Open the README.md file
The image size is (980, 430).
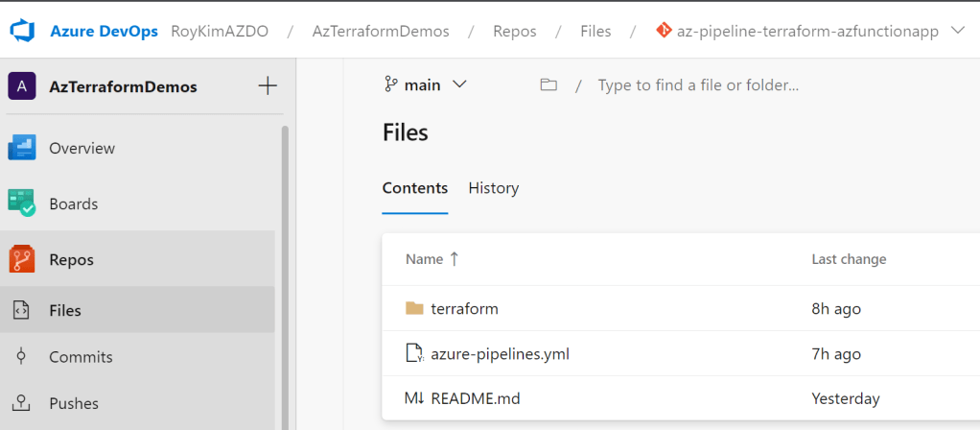(x=475, y=398)
